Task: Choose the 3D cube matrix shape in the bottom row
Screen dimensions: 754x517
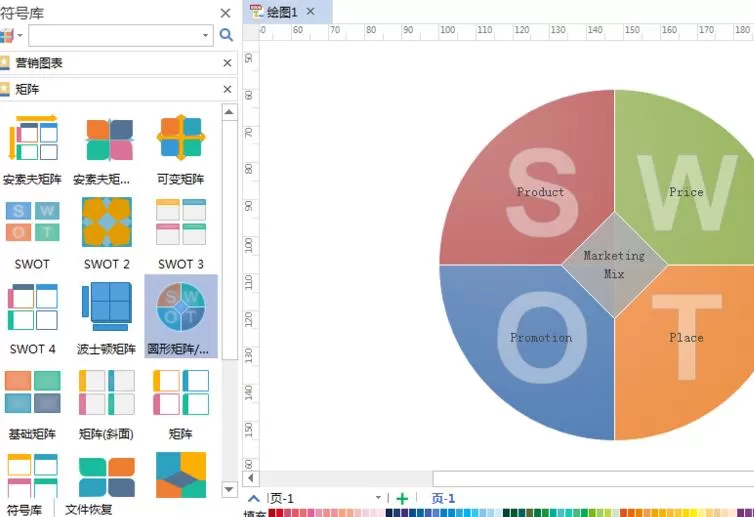Action: pyautogui.click(x=181, y=475)
